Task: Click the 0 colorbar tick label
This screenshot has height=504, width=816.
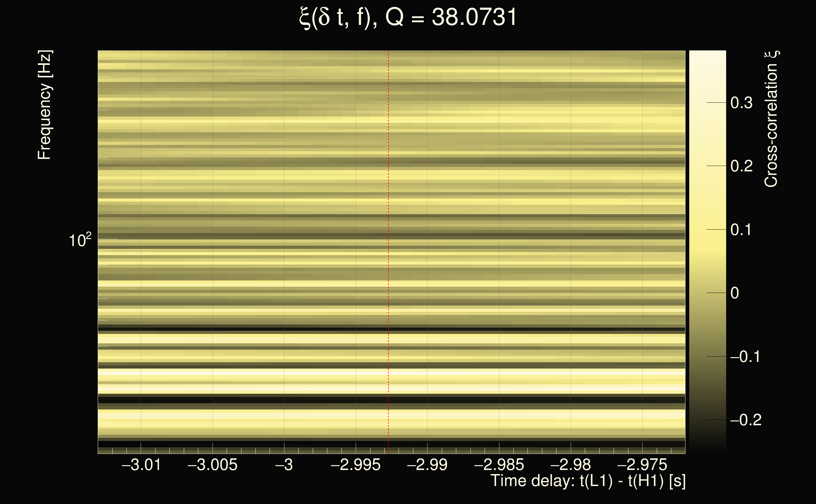Action: coord(735,293)
